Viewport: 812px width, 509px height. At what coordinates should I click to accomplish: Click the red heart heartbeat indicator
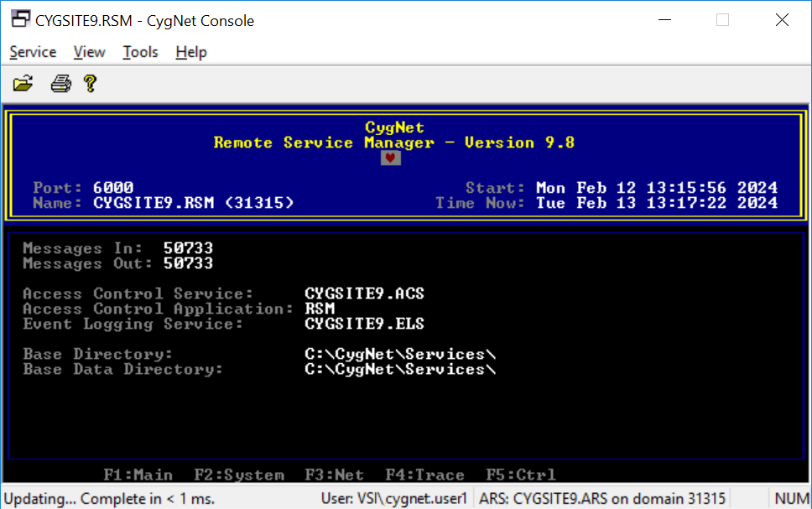click(x=390, y=158)
